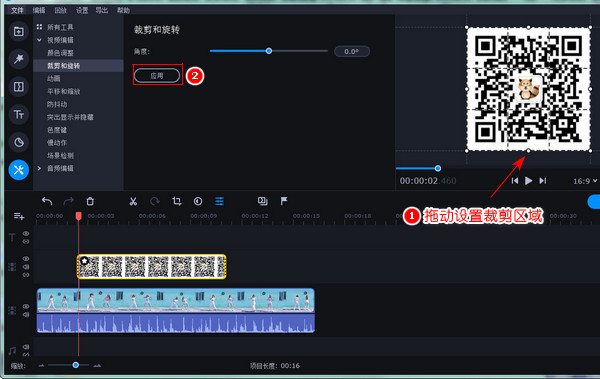Select 动画 in the tools list
This screenshot has height=379, width=600.
click(54, 78)
